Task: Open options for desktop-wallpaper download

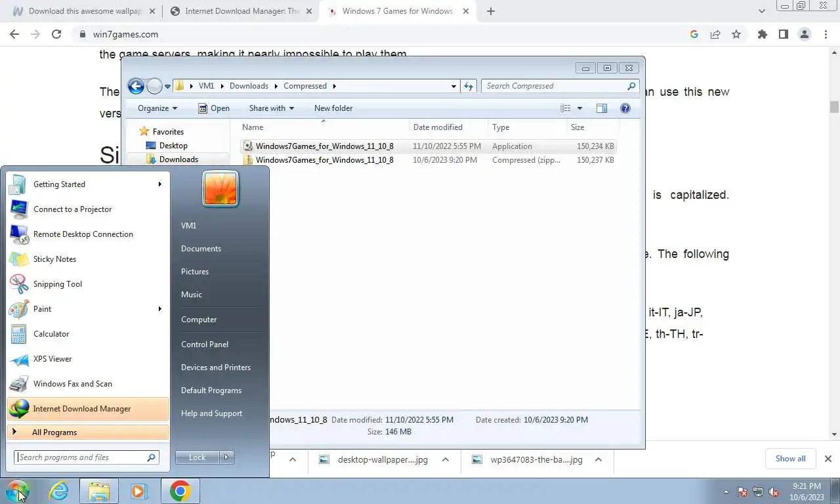Action: tap(446, 459)
